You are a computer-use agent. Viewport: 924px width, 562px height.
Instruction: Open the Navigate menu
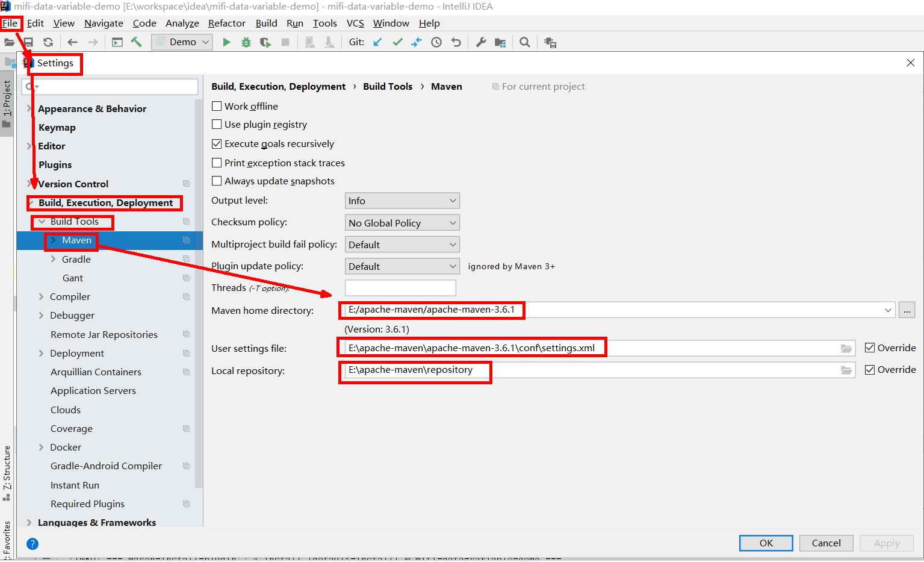[x=104, y=23]
